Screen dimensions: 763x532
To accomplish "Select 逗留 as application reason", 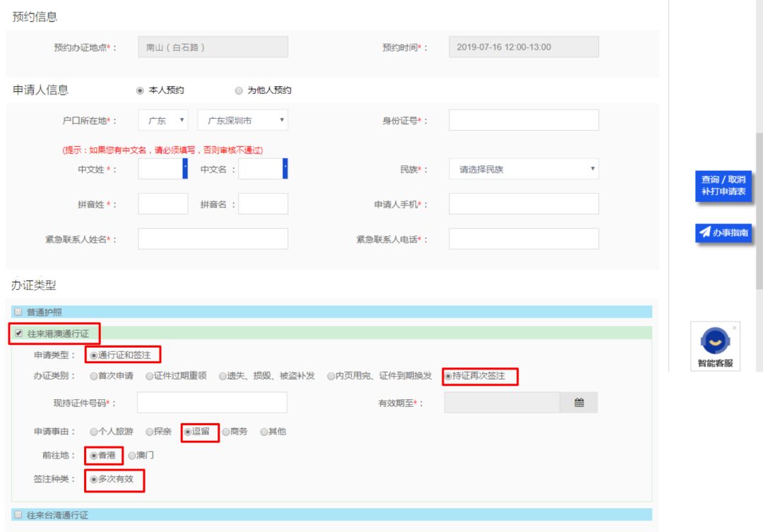I will (x=187, y=432).
